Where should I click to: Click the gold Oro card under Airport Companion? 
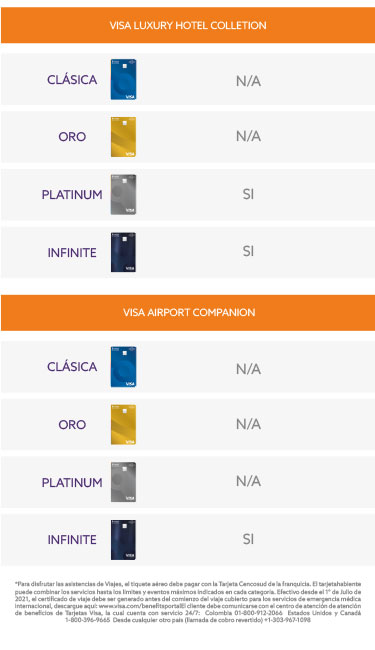click(123, 424)
